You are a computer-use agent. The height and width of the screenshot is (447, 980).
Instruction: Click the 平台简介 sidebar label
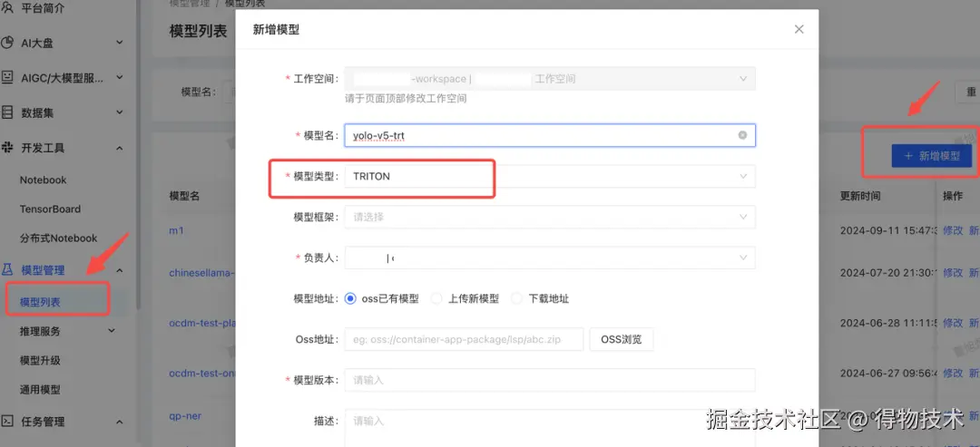pyautogui.click(x=43, y=9)
